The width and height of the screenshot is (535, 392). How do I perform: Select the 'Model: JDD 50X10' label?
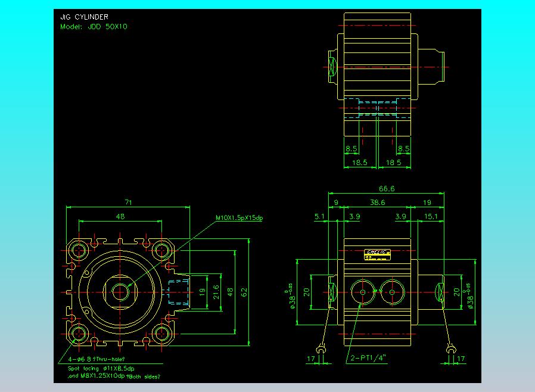[x=94, y=27]
